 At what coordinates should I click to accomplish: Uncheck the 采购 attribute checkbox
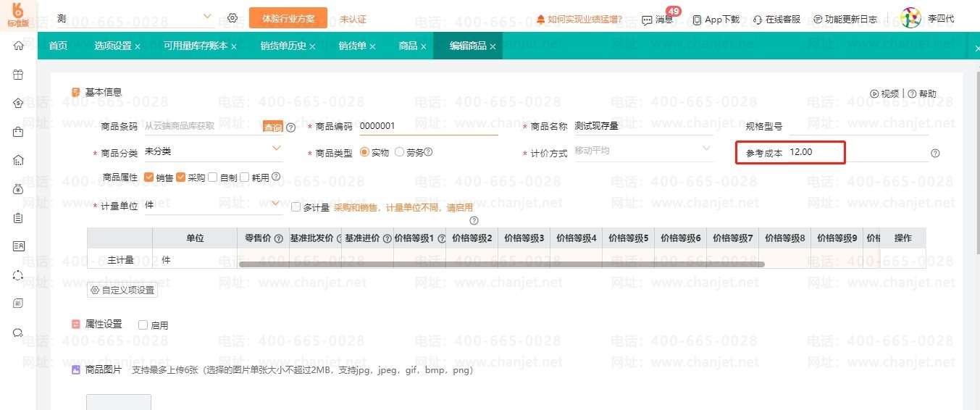click(x=181, y=177)
